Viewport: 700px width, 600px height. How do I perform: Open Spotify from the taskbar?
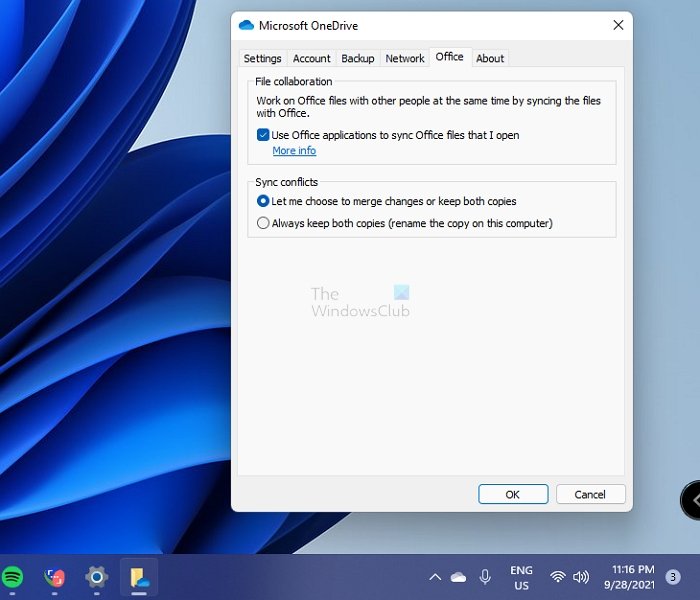click(x=12, y=577)
